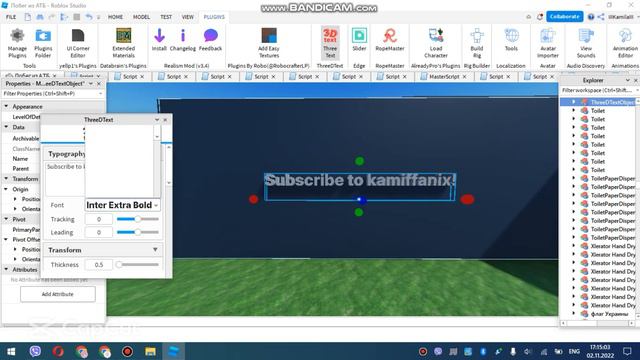Screen dimensions: 640x360
Task: Open the Plugins Folder
Action: pyautogui.click(x=43, y=43)
